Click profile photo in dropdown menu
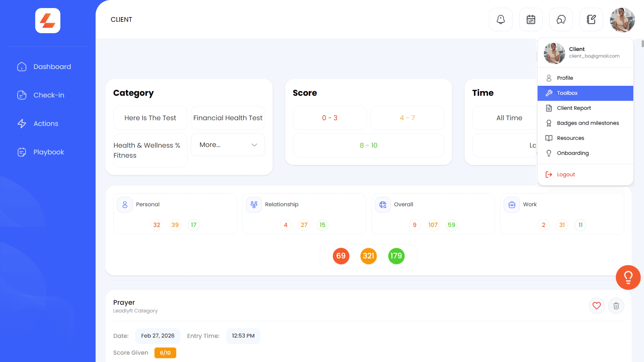 pos(554,53)
